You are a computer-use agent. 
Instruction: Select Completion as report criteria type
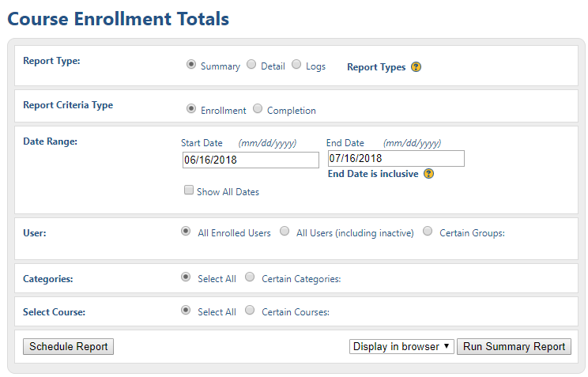click(258, 108)
